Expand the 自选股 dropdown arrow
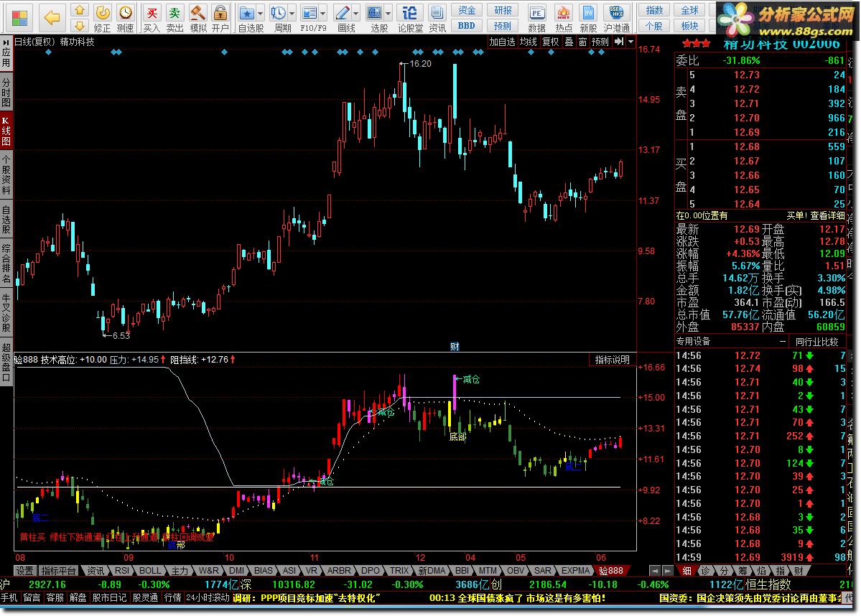The height and width of the screenshot is (616, 861). 260,13
